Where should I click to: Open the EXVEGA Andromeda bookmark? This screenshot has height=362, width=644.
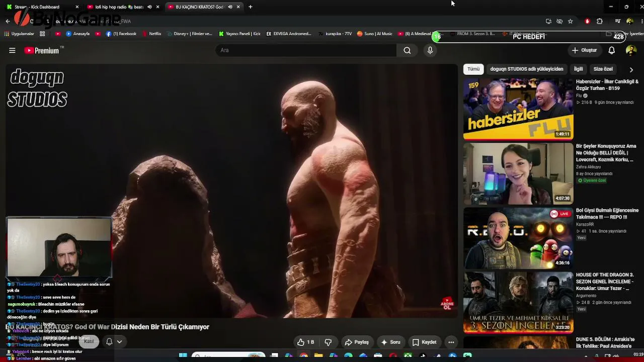tap(289, 34)
